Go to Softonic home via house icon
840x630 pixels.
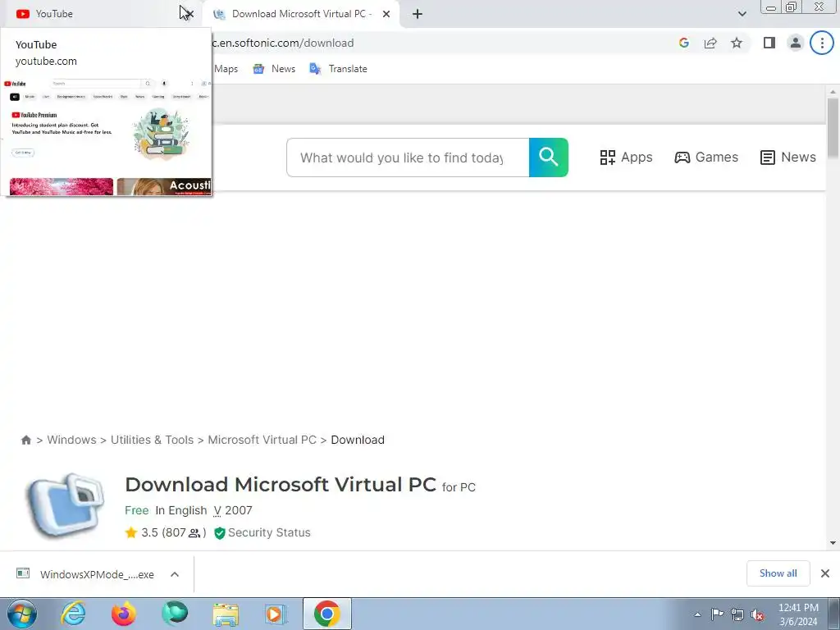coord(25,440)
